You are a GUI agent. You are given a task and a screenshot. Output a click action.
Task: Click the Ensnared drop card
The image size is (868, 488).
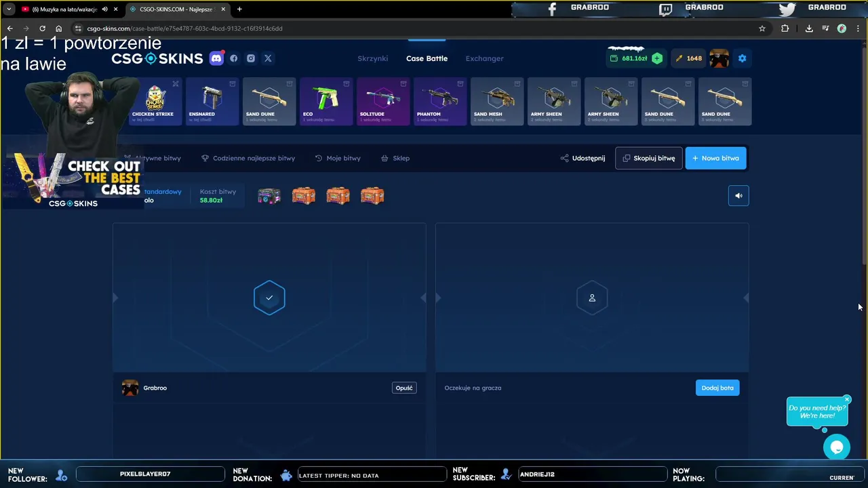pos(212,102)
